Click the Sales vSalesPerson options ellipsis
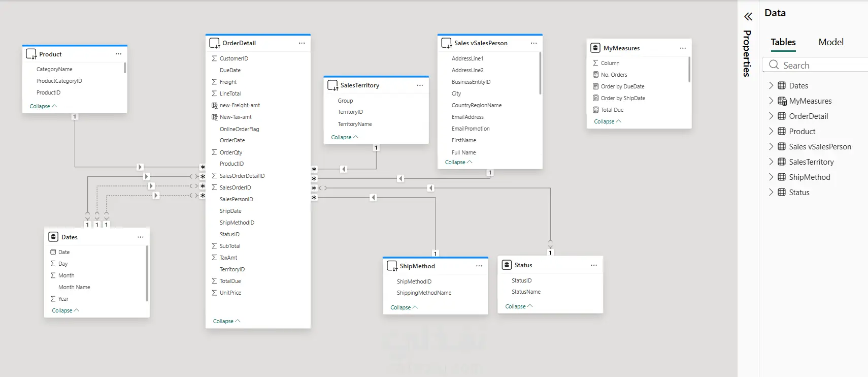Screen dimensions: 868x377 533,43
